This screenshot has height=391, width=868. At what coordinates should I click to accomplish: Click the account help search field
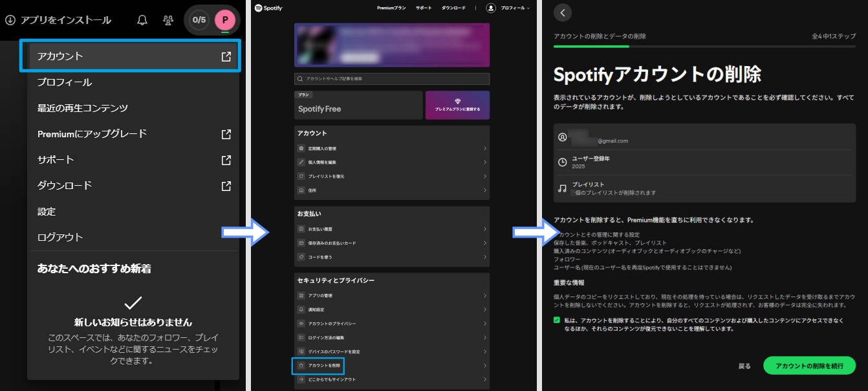(x=392, y=79)
